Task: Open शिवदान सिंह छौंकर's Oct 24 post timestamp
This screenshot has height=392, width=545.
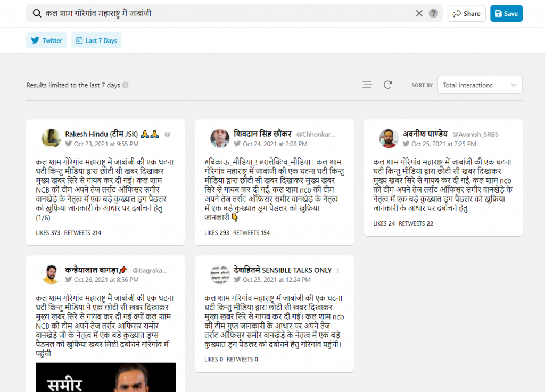Action: pos(275,144)
